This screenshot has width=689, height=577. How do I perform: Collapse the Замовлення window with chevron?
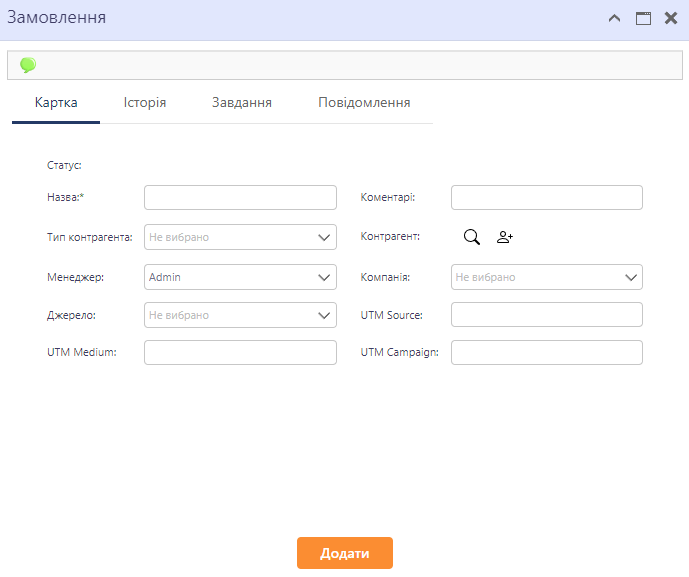point(615,18)
